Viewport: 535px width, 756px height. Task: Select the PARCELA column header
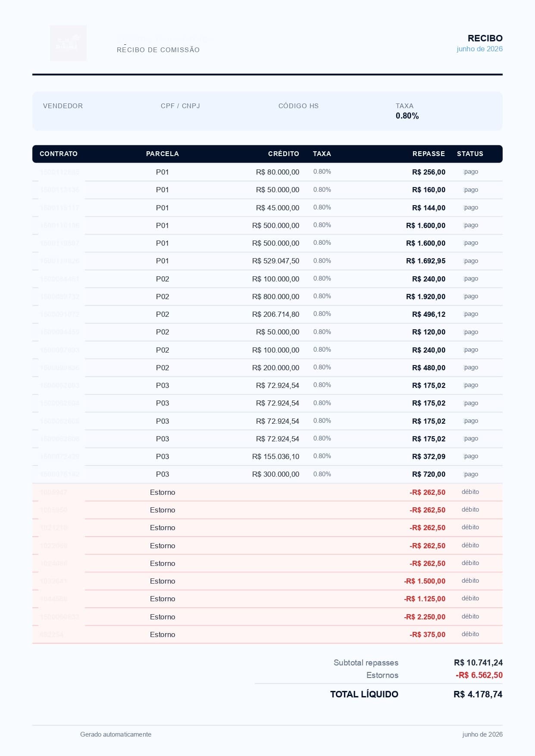pyautogui.click(x=163, y=154)
